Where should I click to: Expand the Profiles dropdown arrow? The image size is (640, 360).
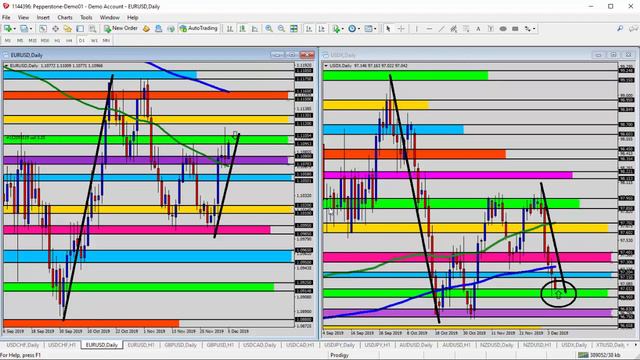click(31, 29)
